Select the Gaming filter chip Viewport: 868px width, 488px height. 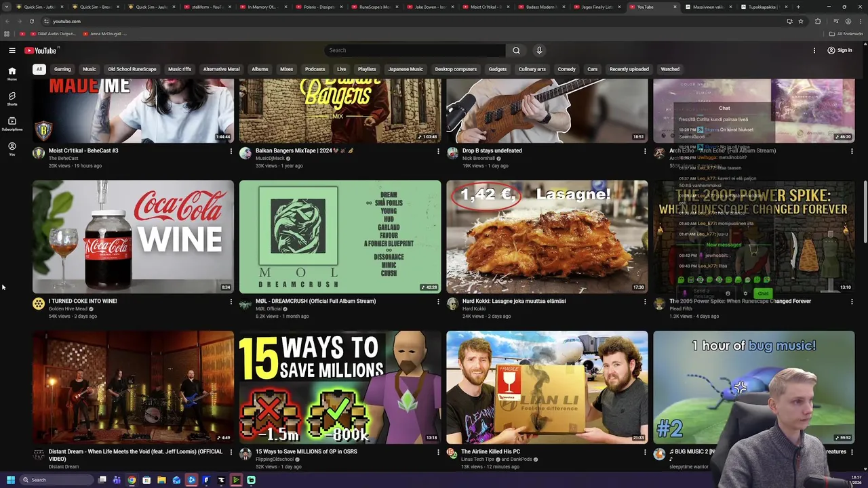pyautogui.click(x=62, y=69)
